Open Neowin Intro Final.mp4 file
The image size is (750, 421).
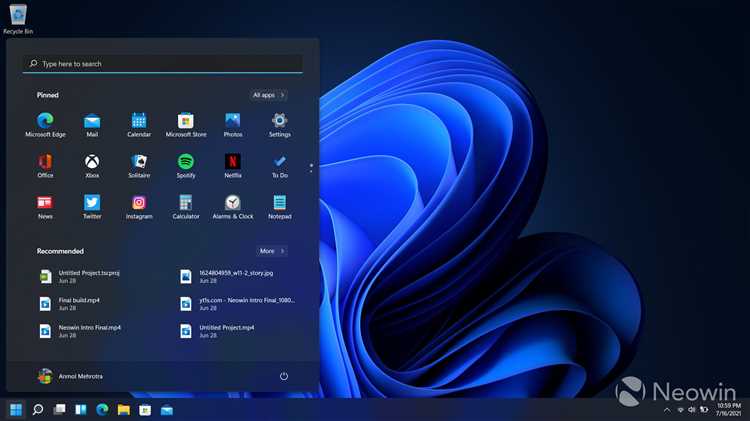(80, 331)
